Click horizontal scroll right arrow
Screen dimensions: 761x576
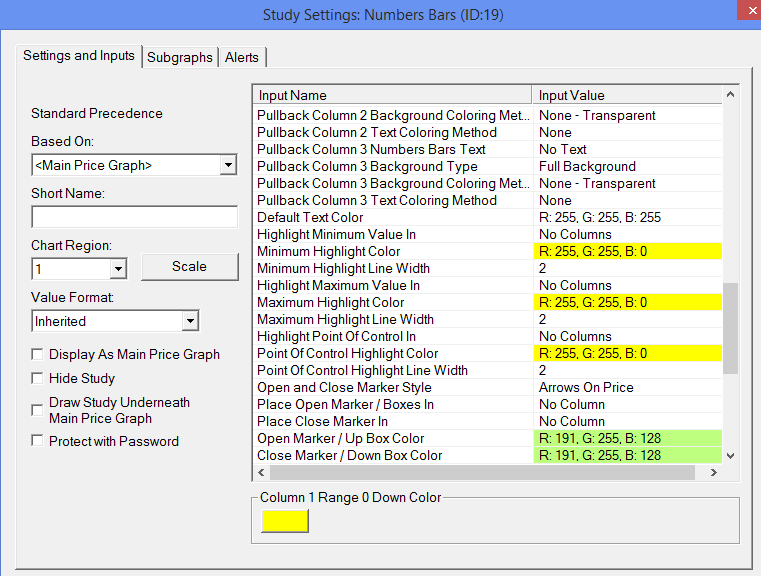pos(713,472)
